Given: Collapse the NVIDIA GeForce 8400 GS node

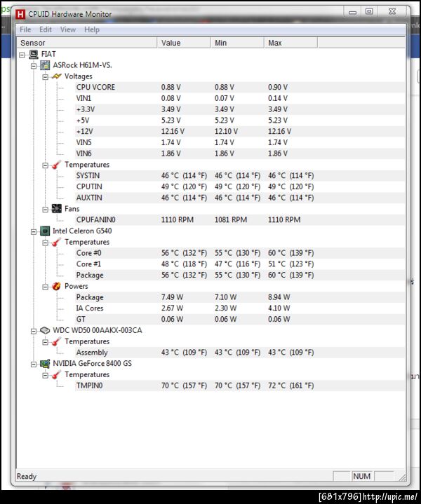Looking at the screenshot, I should (34, 365).
